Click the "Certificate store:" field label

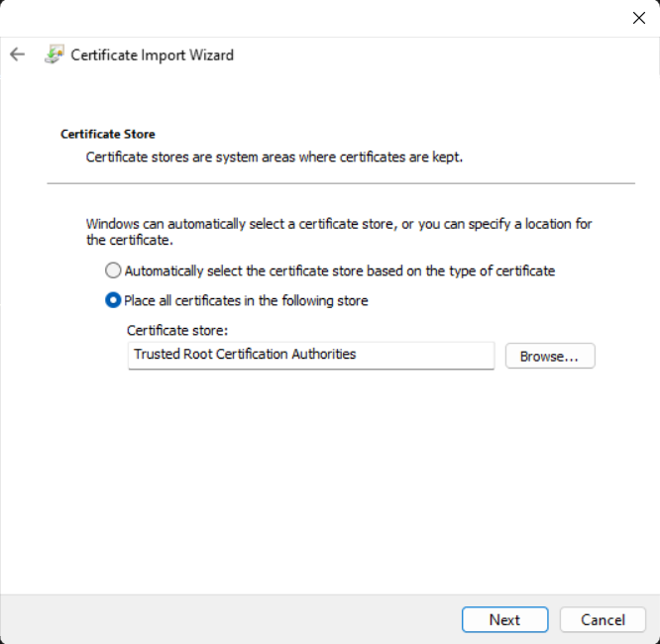point(177,331)
